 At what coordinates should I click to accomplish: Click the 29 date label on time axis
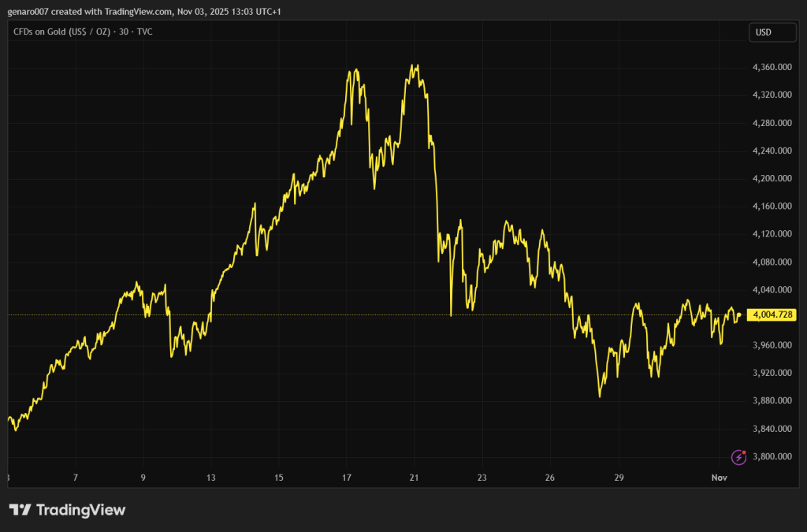[x=619, y=478]
